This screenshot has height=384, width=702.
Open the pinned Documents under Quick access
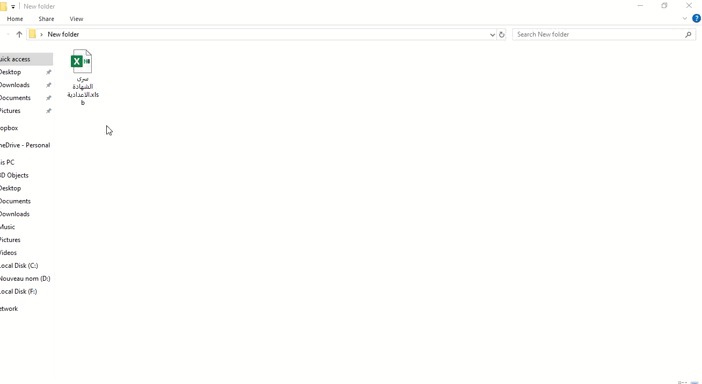pyautogui.click(x=15, y=98)
